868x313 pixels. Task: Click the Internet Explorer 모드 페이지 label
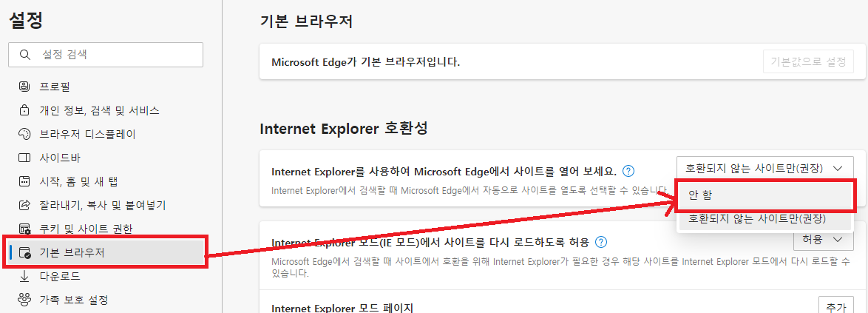point(342,308)
